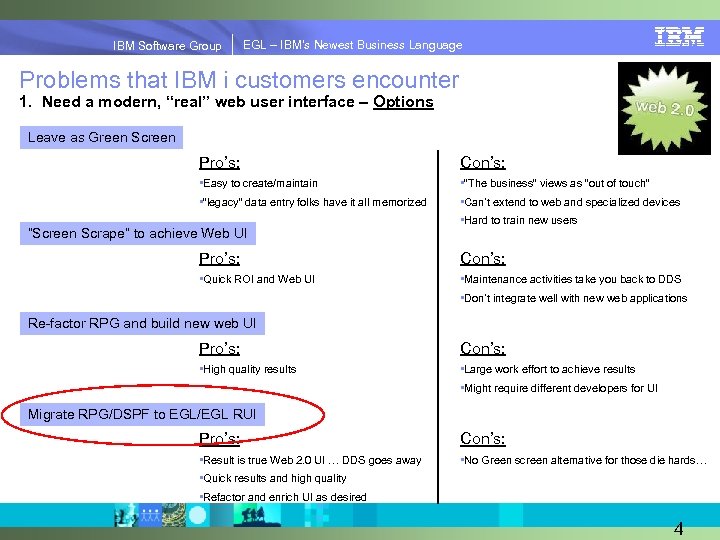Click the hikers silhouette image in footer
Image resolution: width=720 pixels, height=540 pixels.
pos(256,515)
